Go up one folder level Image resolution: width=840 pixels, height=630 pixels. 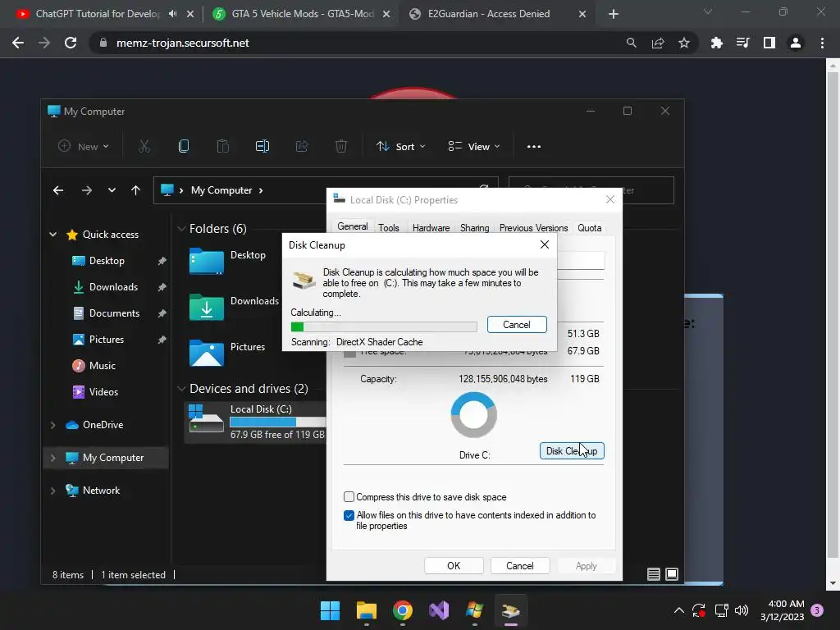click(x=135, y=190)
